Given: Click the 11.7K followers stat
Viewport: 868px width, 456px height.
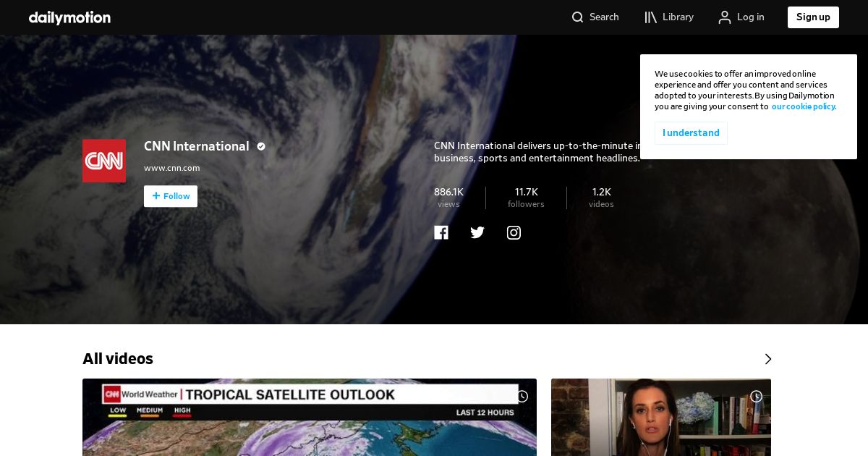Looking at the screenshot, I should pos(526,198).
